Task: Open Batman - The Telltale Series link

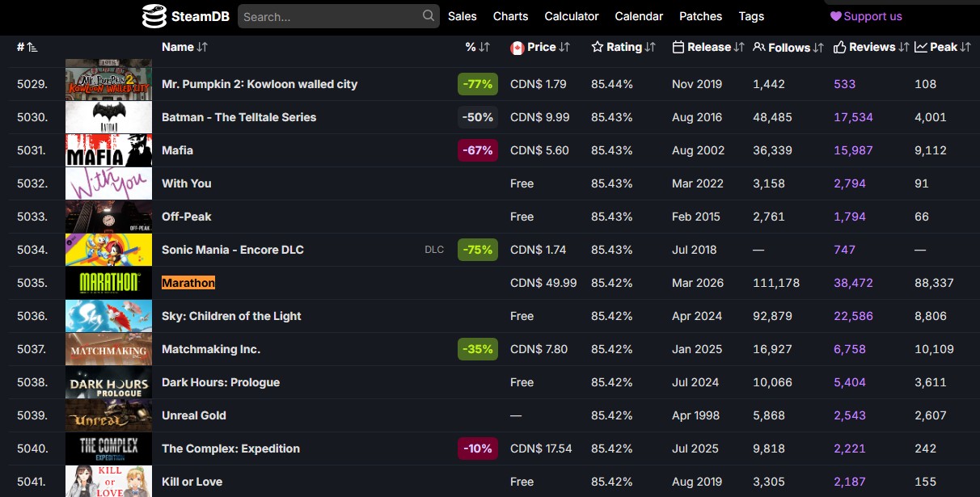Action: pyautogui.click(x=239, y=117)
